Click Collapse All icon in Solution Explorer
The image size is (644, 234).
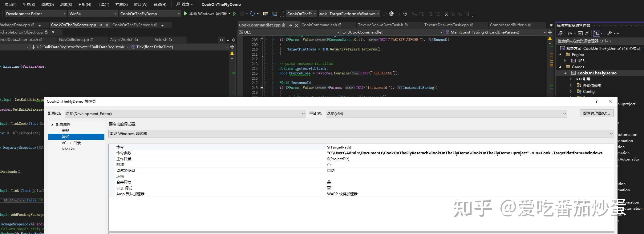tap(580, 33)
